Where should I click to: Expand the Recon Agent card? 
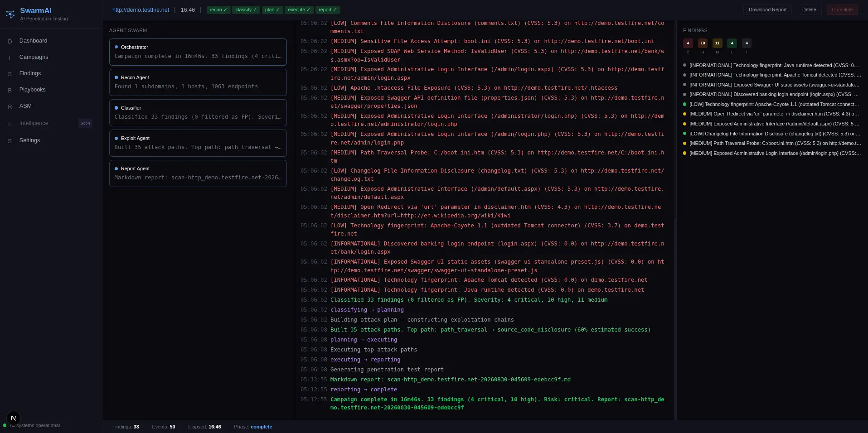(198, 82)
